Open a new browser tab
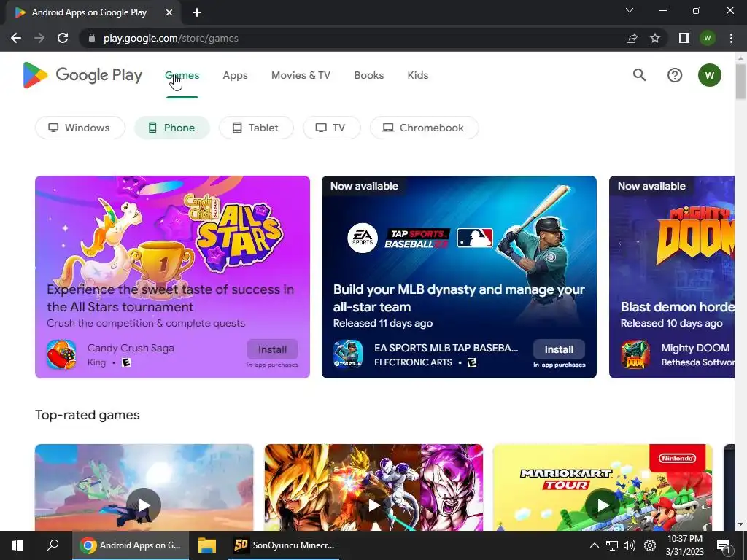This screenshot has height=560, width=747. click(197, 12)
